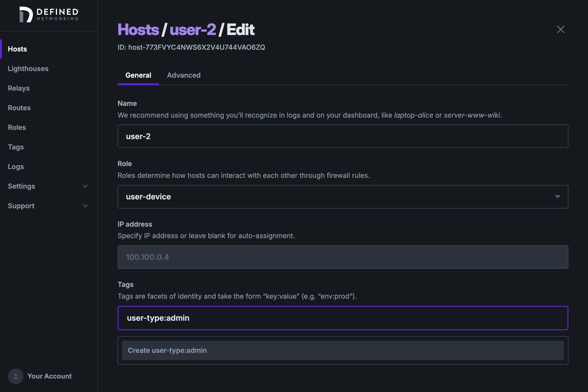Focus the Tags input with user-type:admin

coord(343,318)
